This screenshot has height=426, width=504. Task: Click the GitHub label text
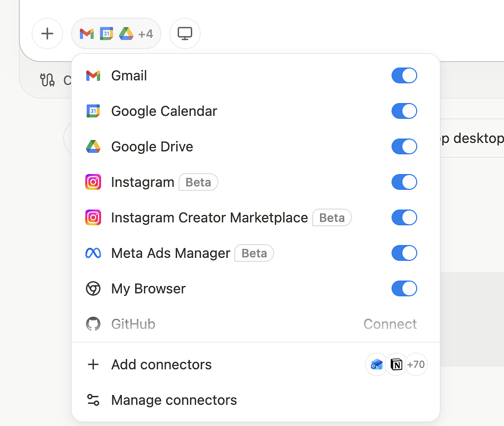tap(133, 324)
